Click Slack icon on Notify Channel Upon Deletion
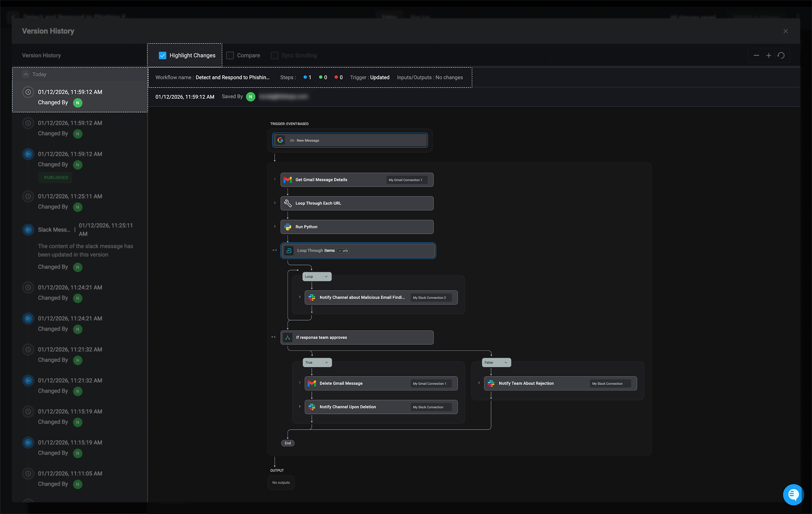The image size is (812, 514). (x=312, y=407)
